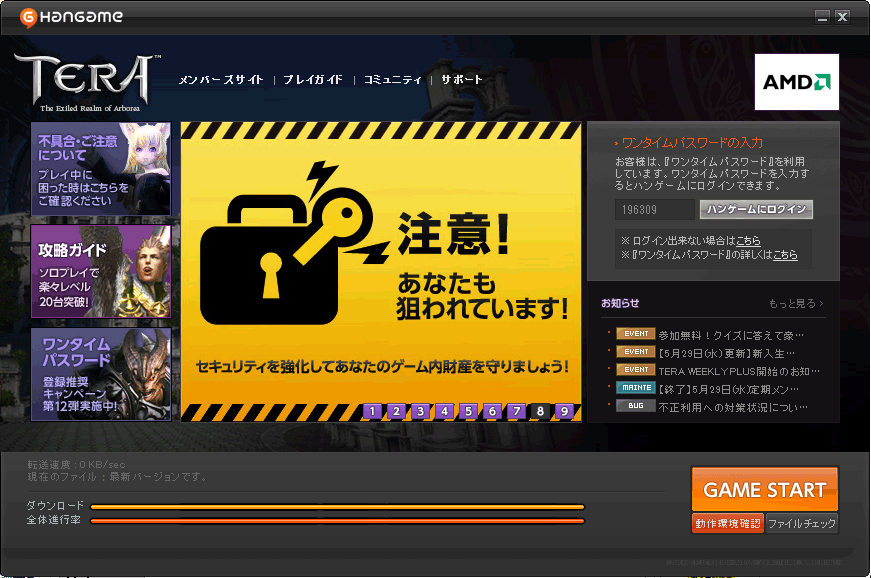Show banner slide 3

(x=421, y=411)
